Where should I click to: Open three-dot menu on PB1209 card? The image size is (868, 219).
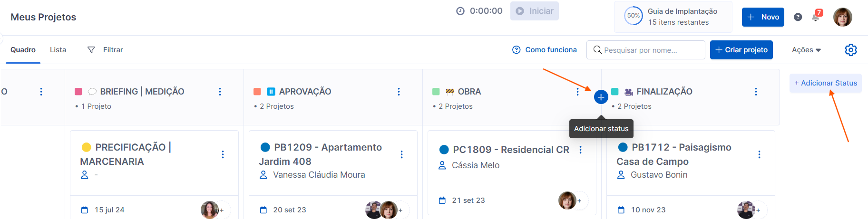[x=401, y=154]
